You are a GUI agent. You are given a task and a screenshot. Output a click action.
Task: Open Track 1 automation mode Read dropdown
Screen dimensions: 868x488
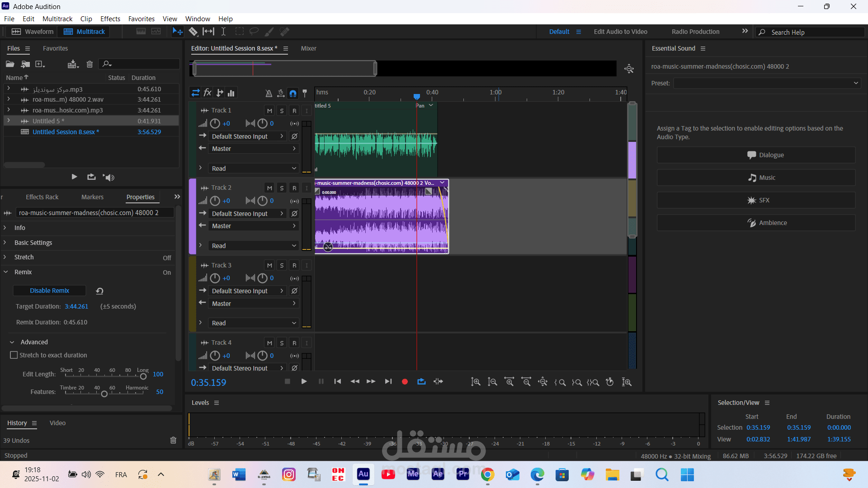(x=254, y=169)
